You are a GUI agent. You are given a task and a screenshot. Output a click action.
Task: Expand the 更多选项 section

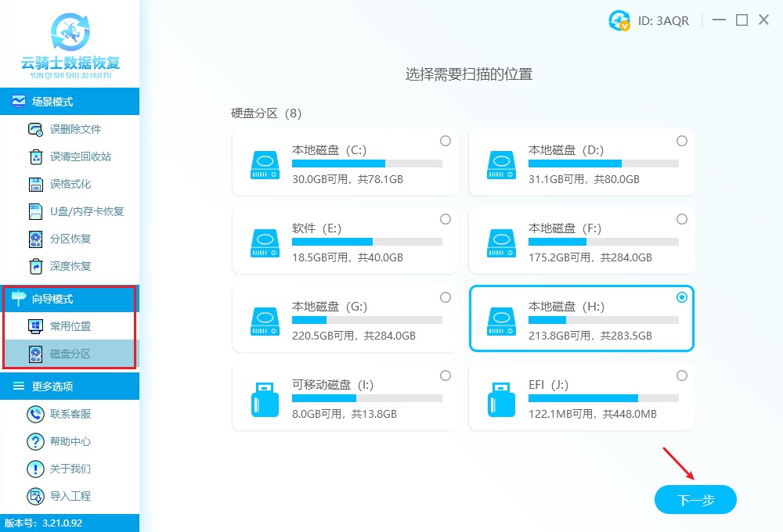[52, 386]
